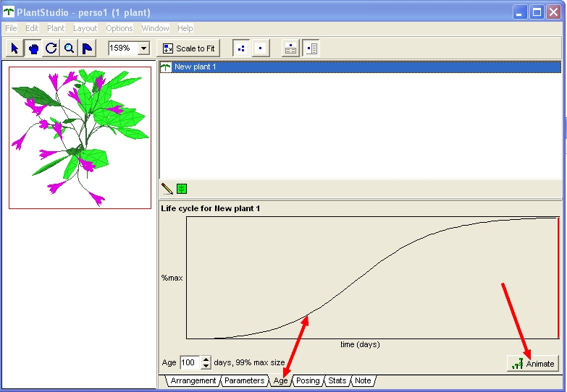Select the hand scroll tool
This screenshot has height=392, width=567.
click(33, 48)
